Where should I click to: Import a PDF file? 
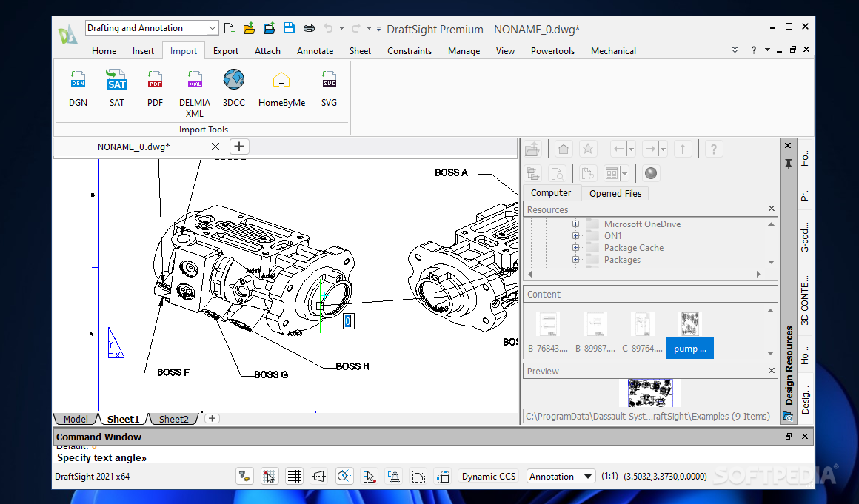pyautogui.click(x=155, y=87)
